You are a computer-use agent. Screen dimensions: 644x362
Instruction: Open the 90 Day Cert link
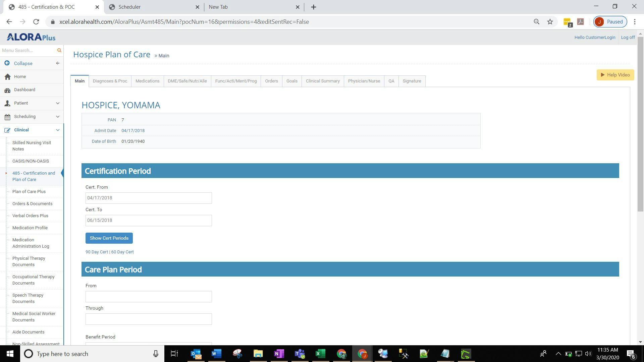pyautogui.click(x=97, y=252)
